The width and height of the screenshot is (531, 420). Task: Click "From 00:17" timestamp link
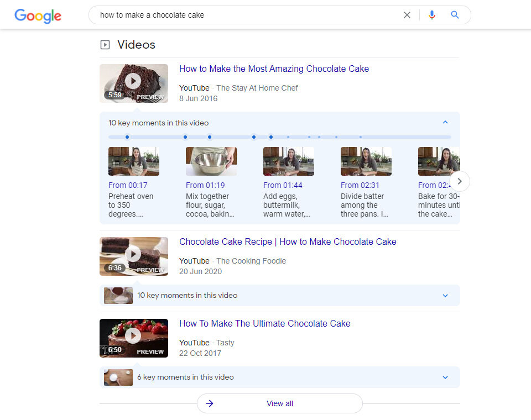tap(128, 185)
